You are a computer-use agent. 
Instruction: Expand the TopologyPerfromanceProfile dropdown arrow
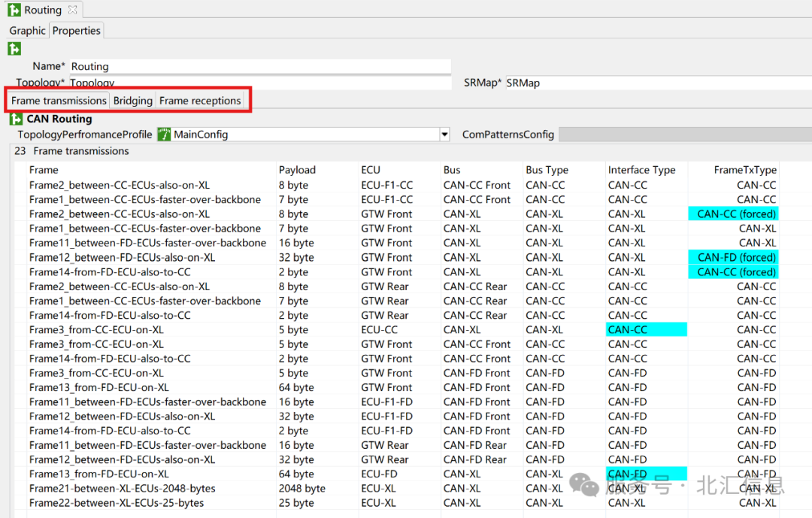point(444,135)
